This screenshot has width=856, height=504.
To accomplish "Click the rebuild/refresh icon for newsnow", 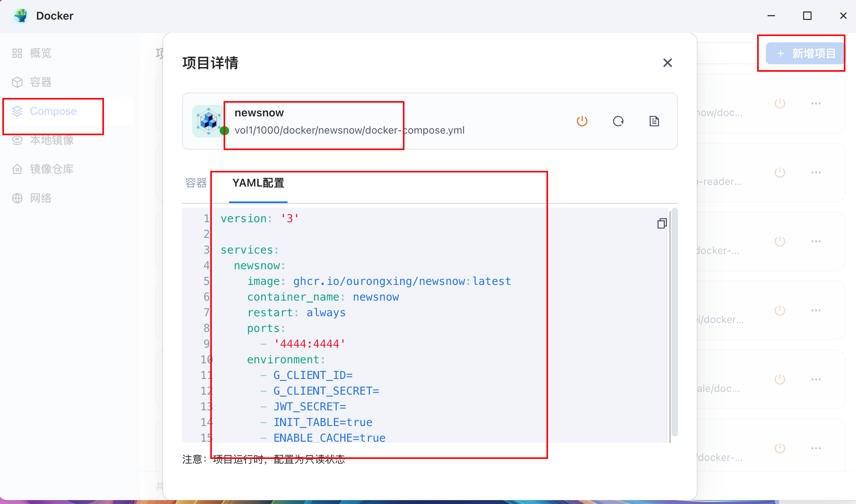I will tap(618, 121).
